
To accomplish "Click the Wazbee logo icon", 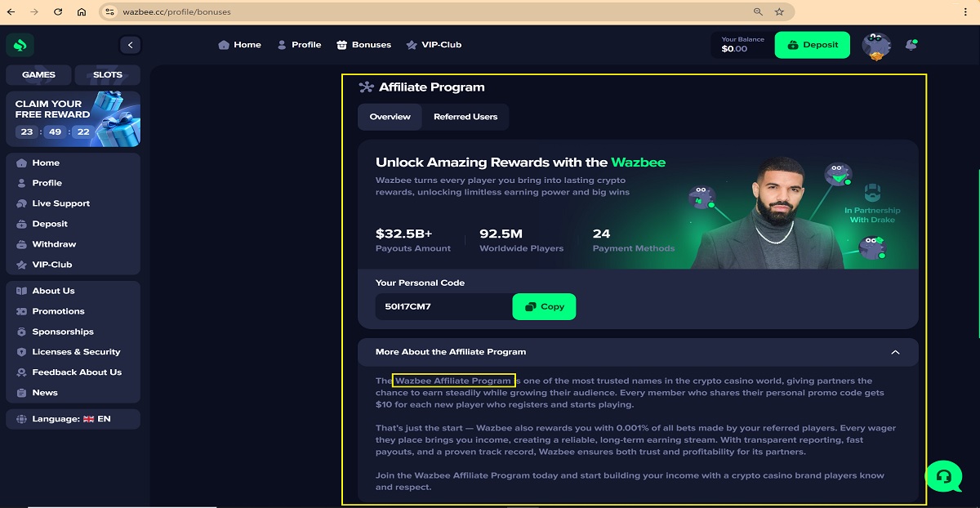I will pos(20,45).
